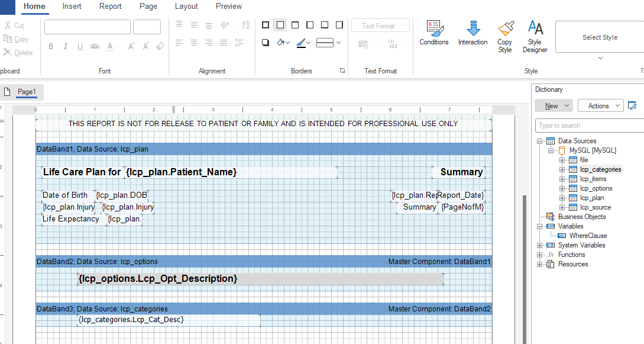Screen dimensions: 644x344
Task: Collapse the Data Sources tree node
Action: [540, 141]
